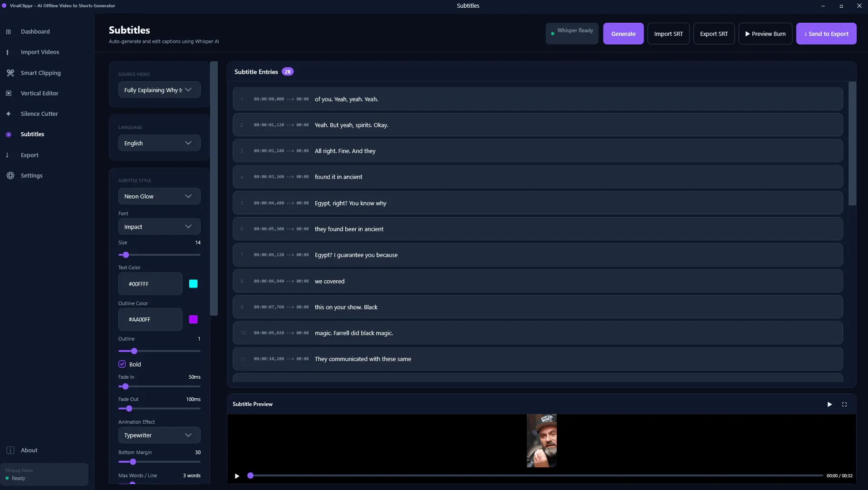Click the Silence Cutter sparkle icon
868x490 pixels.
tap(8, 114)
